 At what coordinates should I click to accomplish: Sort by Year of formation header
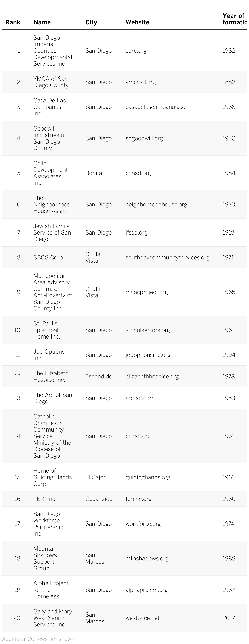coord(234,19)
